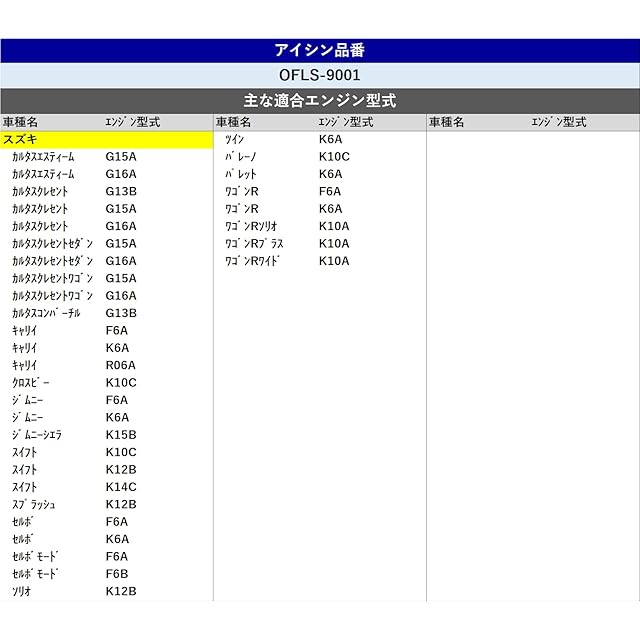Select G15A in the カルタスエスティーム row
This screenshot has height=640, width=640.
tap(121, 157)
